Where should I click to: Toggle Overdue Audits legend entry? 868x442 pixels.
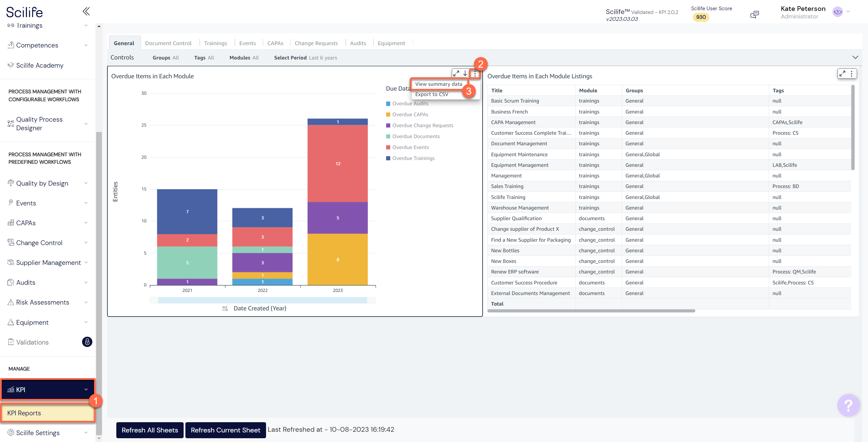tap(407, 104)
